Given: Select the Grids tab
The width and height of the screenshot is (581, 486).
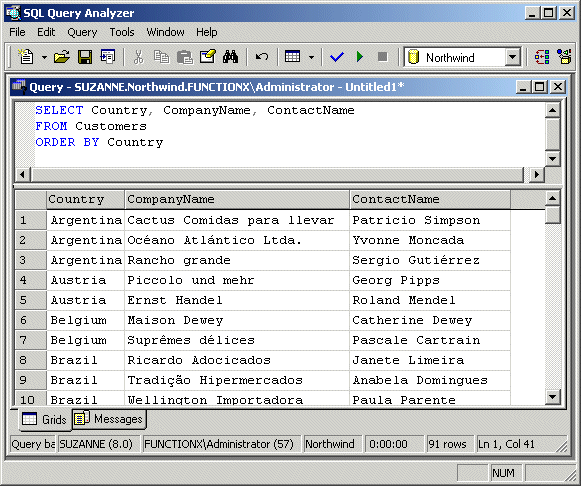Looking at the screenshot, I should (x=45, y=420).
